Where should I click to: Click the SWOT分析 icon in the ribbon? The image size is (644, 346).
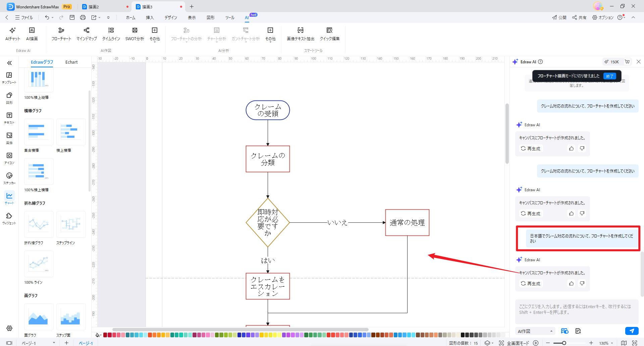135,34
